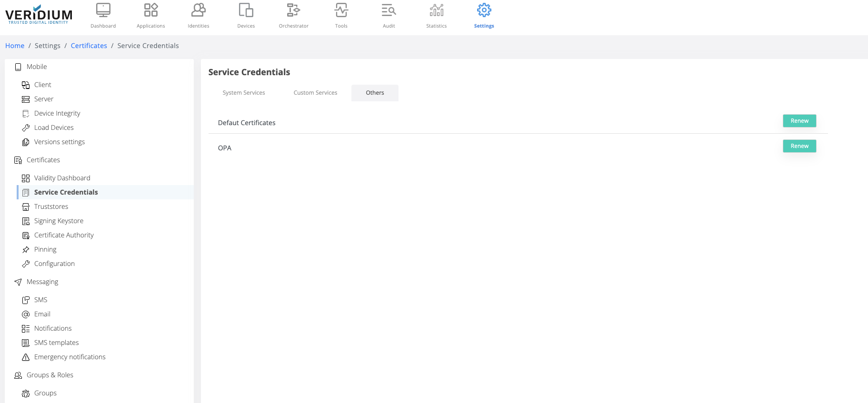Renew the Defaut Certificates
Screen dimensions: 868x403
[799, 121]
